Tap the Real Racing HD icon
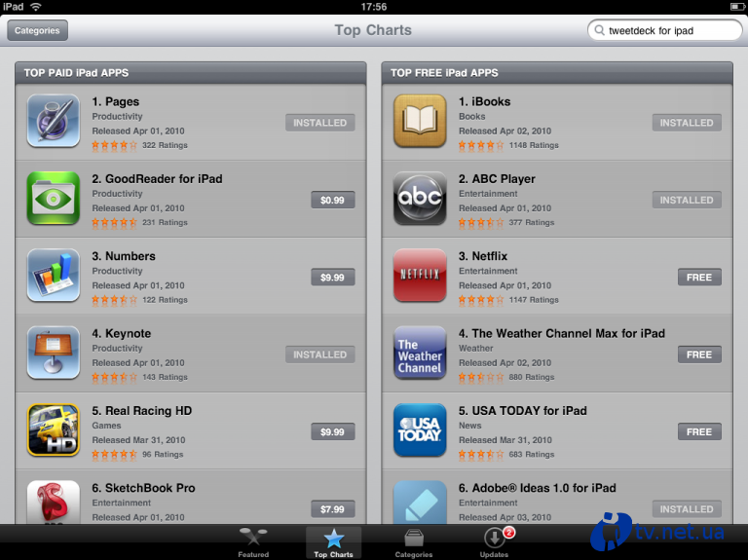Image resolution: width=748 pixels, height=560 pixels. coord(54,429)
